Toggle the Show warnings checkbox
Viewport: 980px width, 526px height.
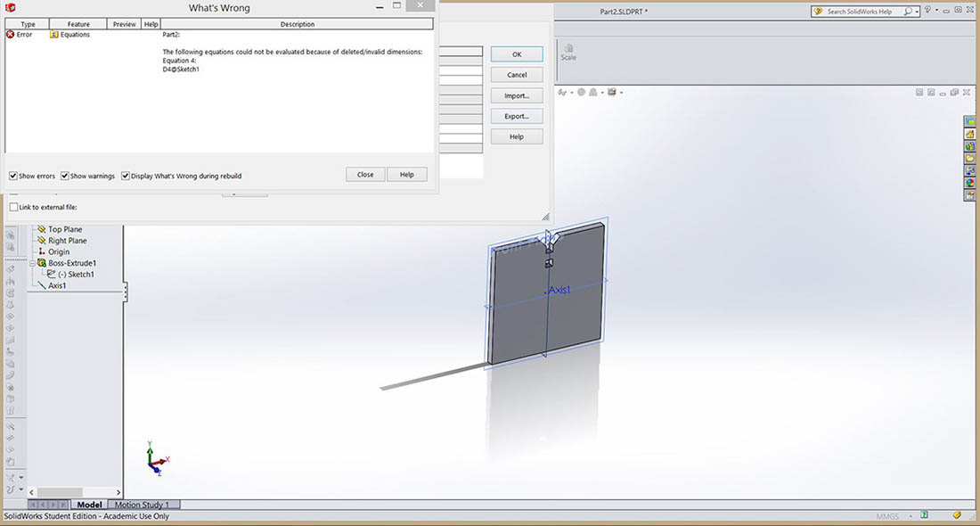[x=64, y=176]
